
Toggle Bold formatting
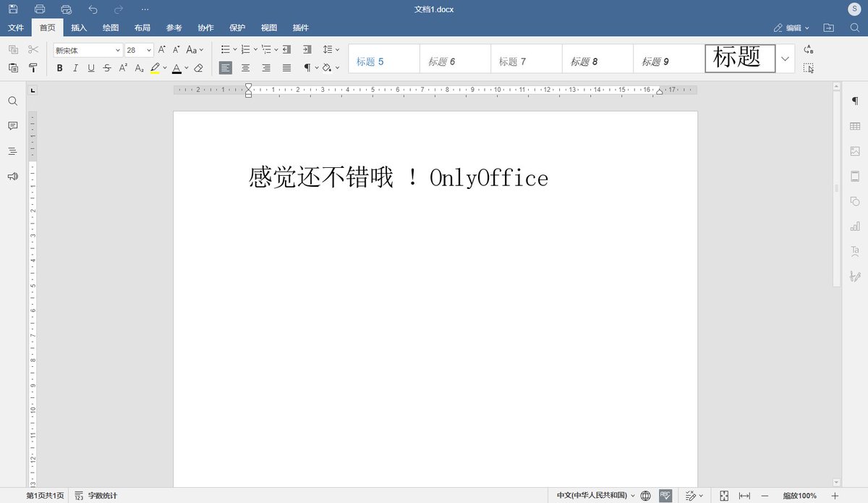59,68
